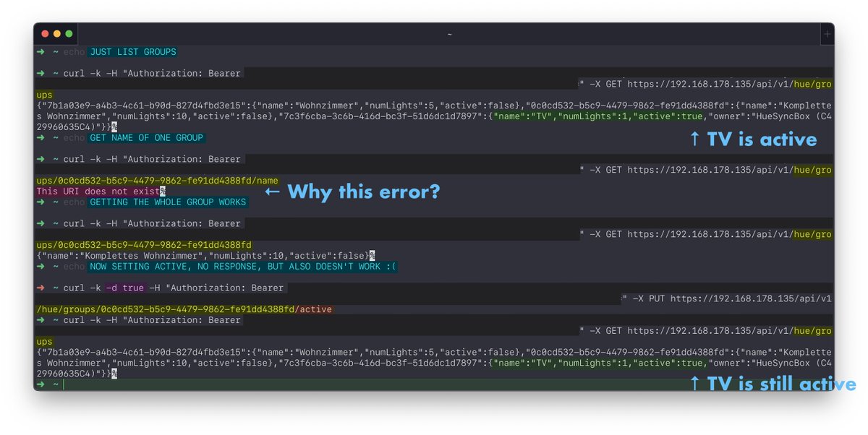Click the echoed text JUST LIST GROUPS
The image size is (868, 435).
(x=132, y=52)
